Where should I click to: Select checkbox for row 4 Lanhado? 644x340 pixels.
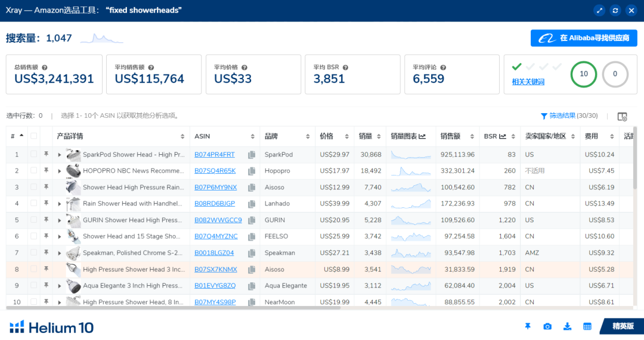33,204
